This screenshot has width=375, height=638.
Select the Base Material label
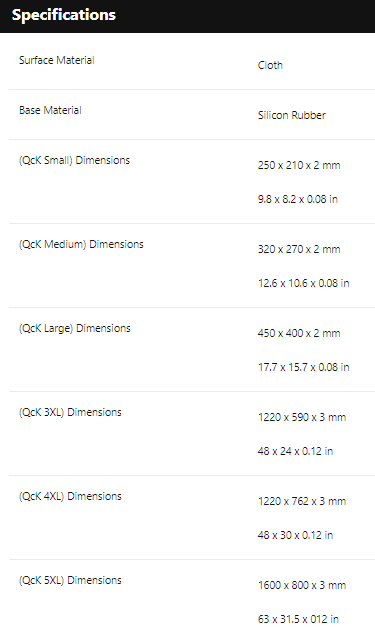tap(50, 110)
